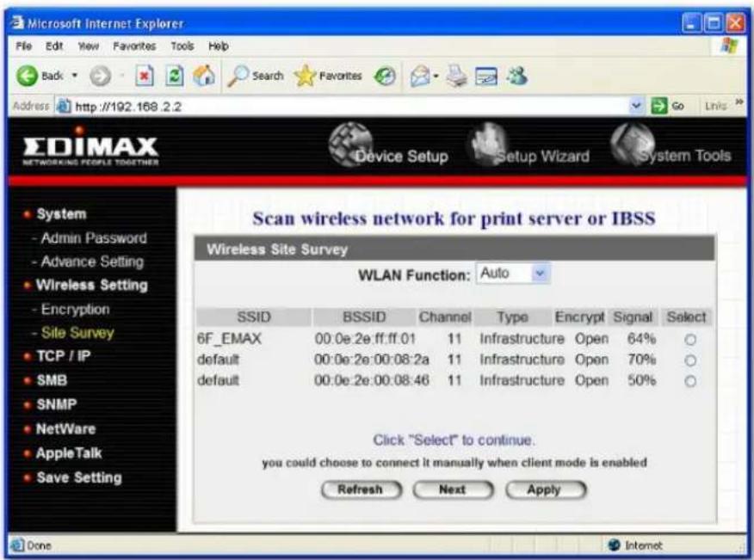Viewport: 754px width, 560px height.
Task: Expand the address bar history dropdown
Action: (x=636, y=106)
